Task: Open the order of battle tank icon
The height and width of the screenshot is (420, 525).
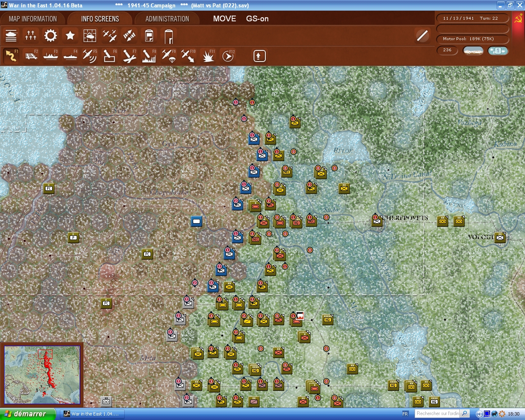Action: 11,36
